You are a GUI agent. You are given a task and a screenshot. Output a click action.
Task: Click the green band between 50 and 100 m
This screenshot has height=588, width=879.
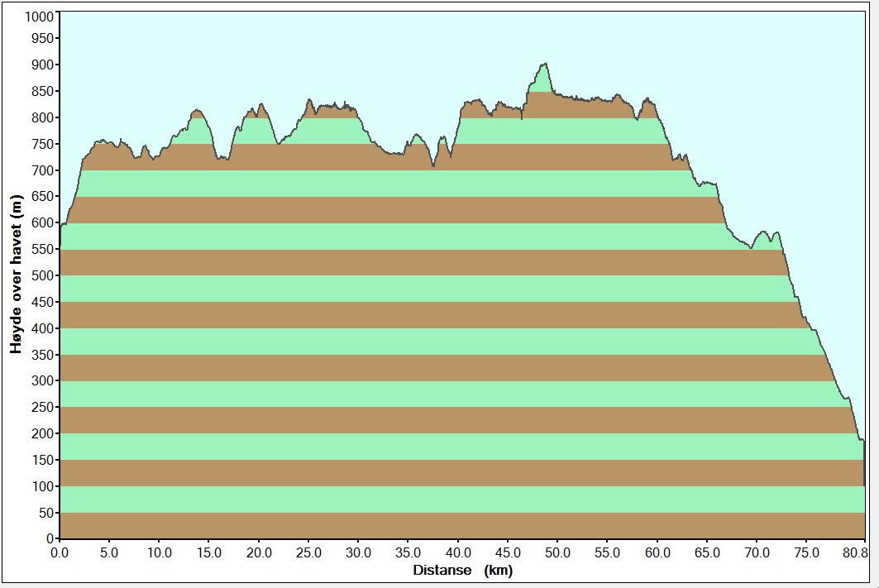pos(462,499)
